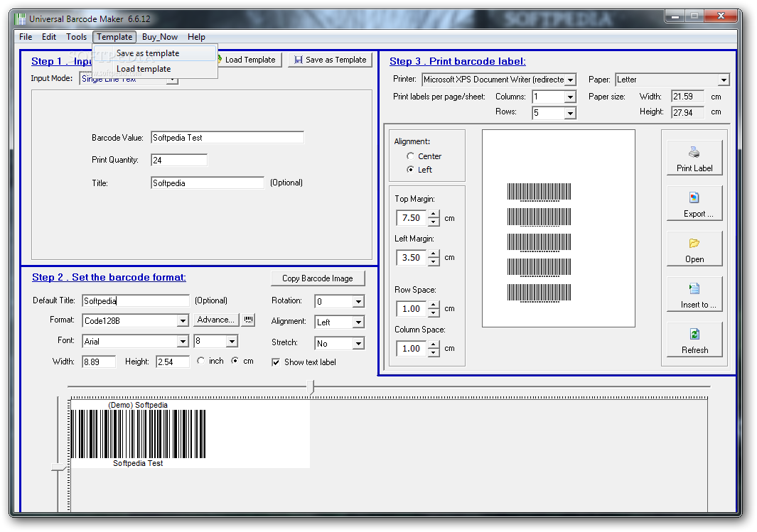Move the horizontal preview size slider

pyautogui.click(x=311, y=387)
